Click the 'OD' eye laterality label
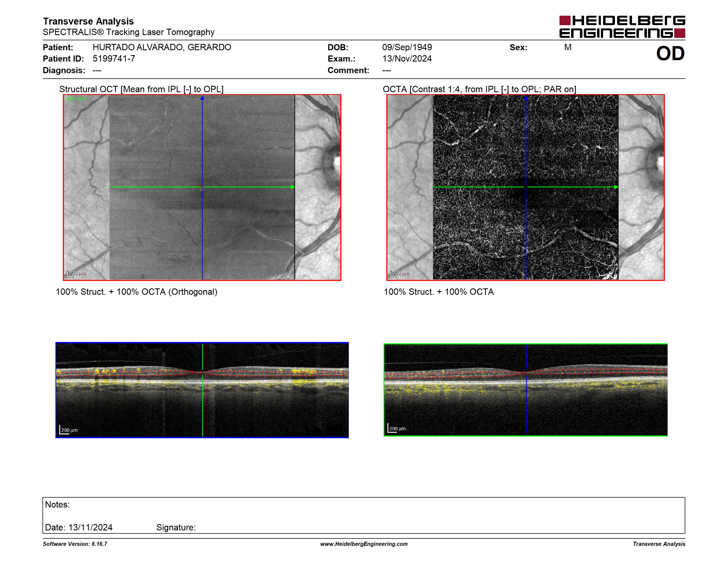 [670, 54]
